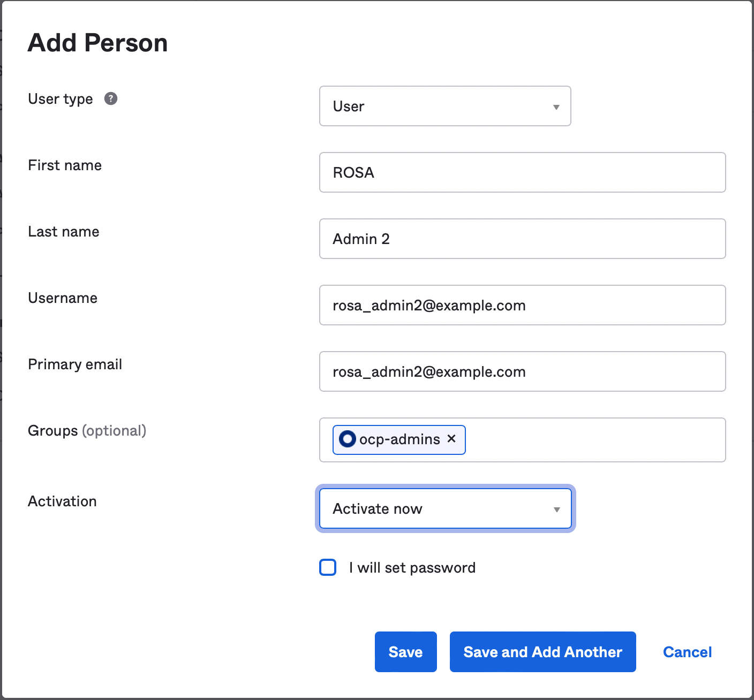Click the User type help icon

point(111,98)
